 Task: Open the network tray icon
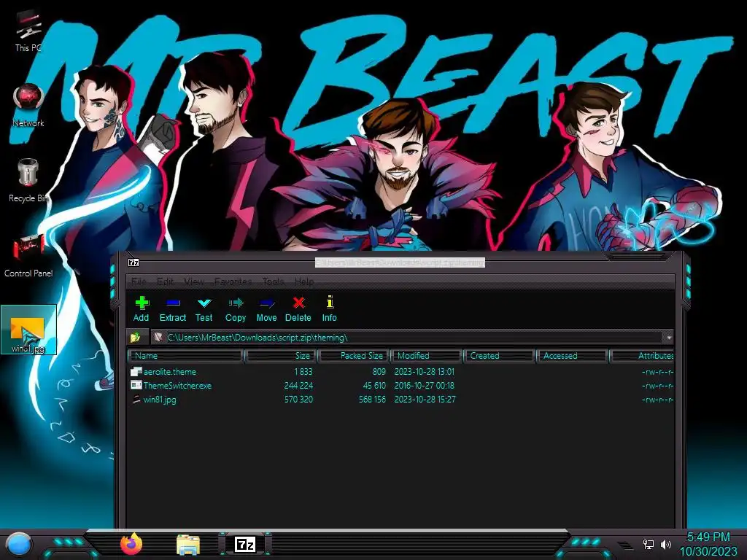tap(648, 544)
